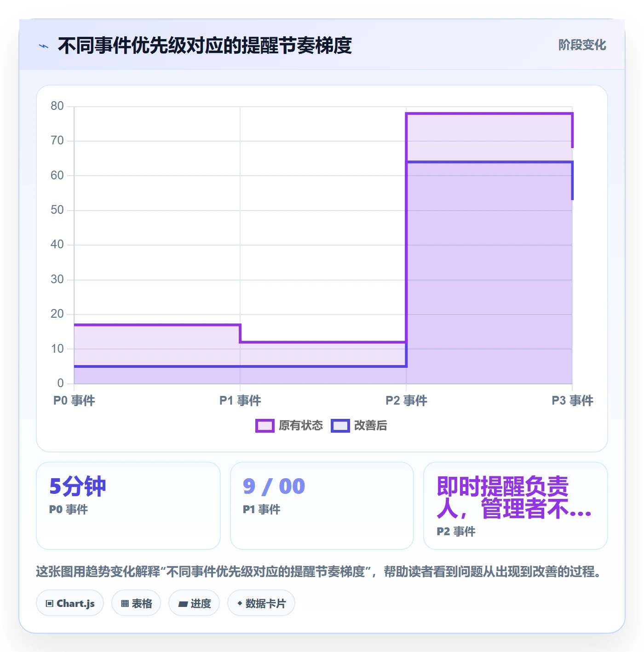Image resolution: width=644 pixels, height=652 pixels.
Task: Open the 9 / 00 data card value
Action: [x=274, y=486]
